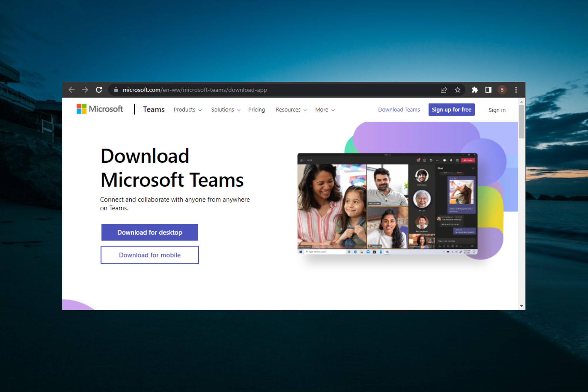Click the More dropdown menu item

pos(326,109)
